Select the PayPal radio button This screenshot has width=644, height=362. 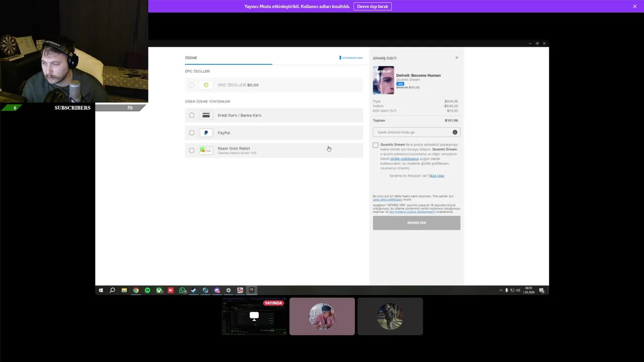point(192,133)
